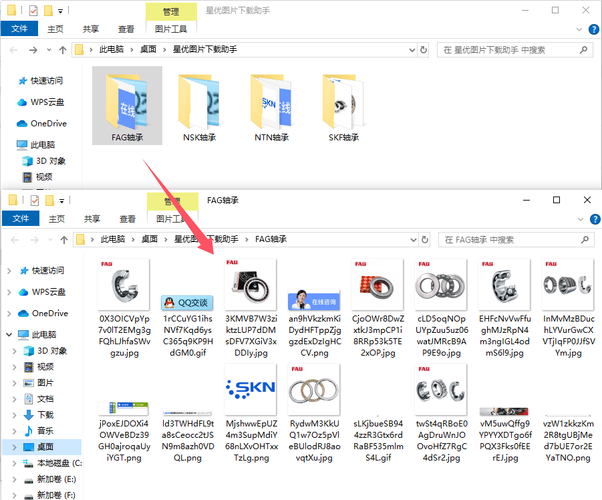602x500 pixels.
Task: Open address bar history dropdown in FAG轴承 window
Action: (426, 240)
